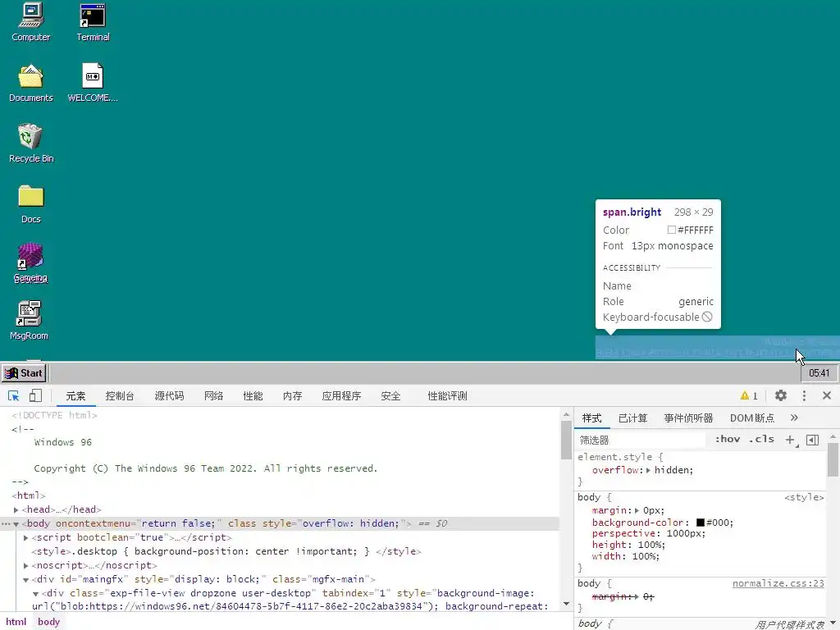Open the normalize.css:23 source link

(x=778, y=583)
